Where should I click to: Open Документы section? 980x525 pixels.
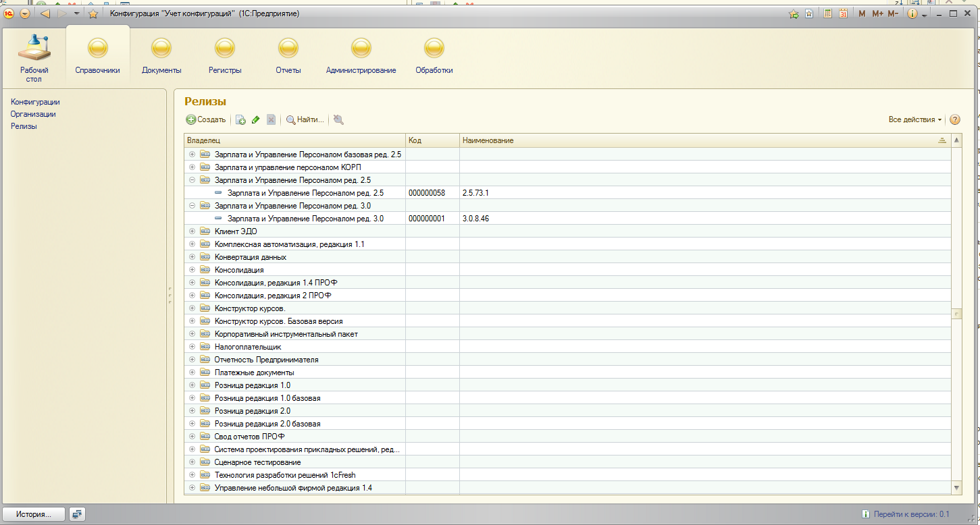click(x=161, y=56)
